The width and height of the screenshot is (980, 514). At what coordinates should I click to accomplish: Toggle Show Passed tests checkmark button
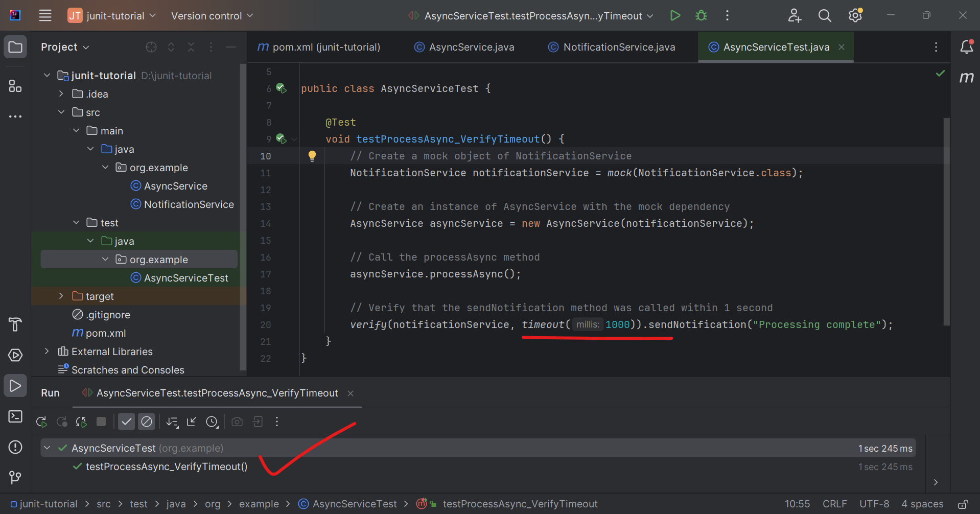pyautogui.click(x=126, y=422)
